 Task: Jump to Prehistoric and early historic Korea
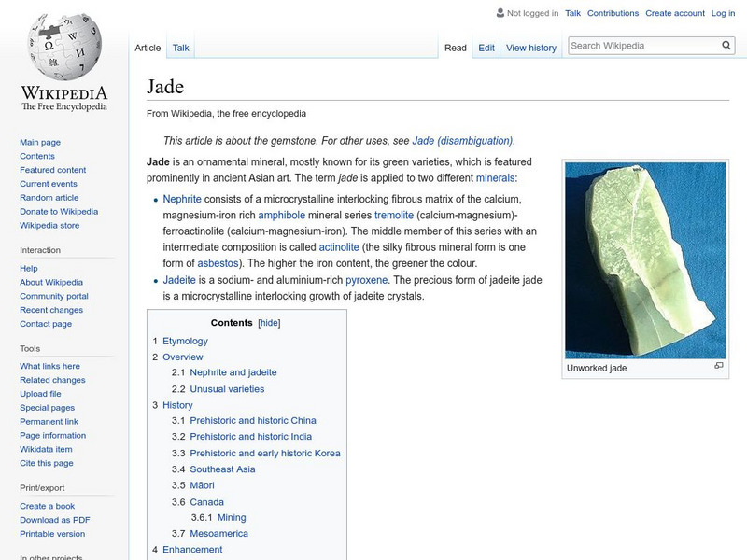click(265, 454)
